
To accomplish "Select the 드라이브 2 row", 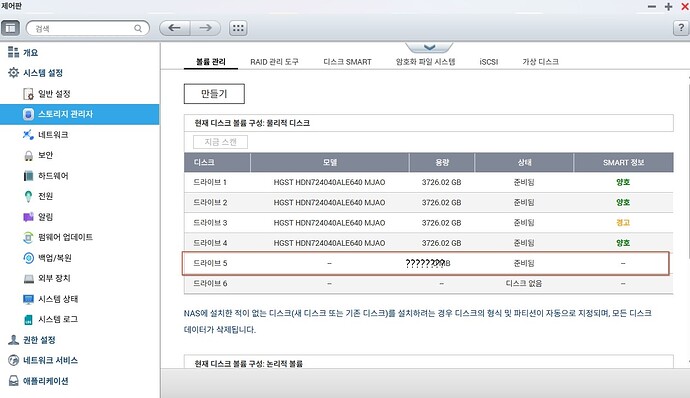I will [429, 203].
